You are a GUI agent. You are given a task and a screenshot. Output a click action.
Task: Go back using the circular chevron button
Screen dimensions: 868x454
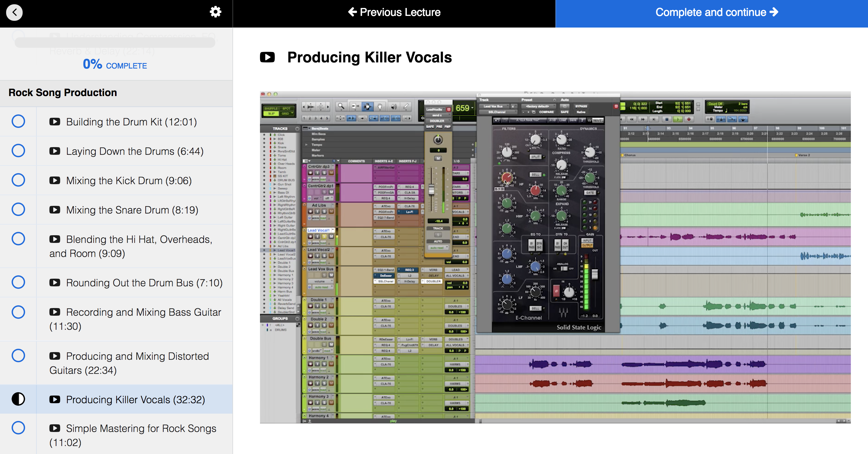(14, 13)
